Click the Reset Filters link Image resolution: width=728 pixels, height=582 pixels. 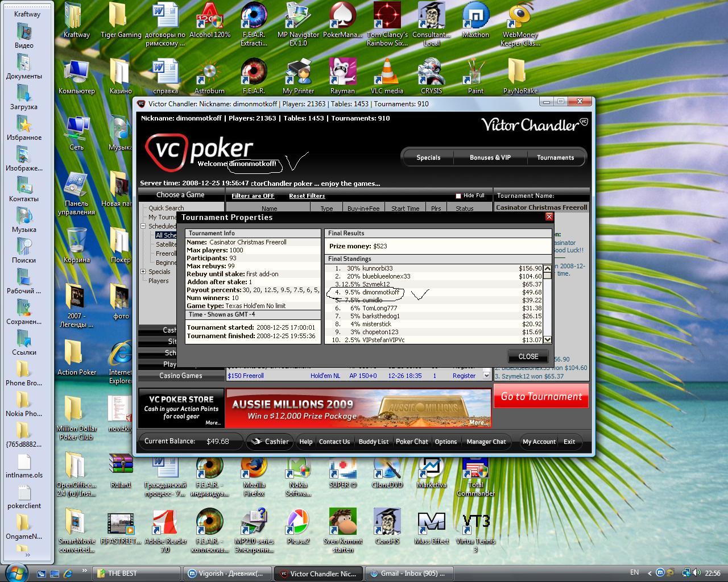pos(307,196)
